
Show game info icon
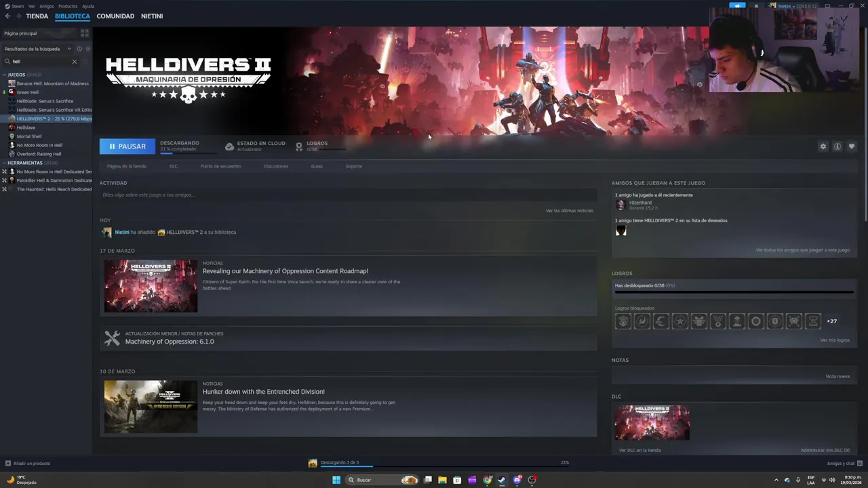837,146
